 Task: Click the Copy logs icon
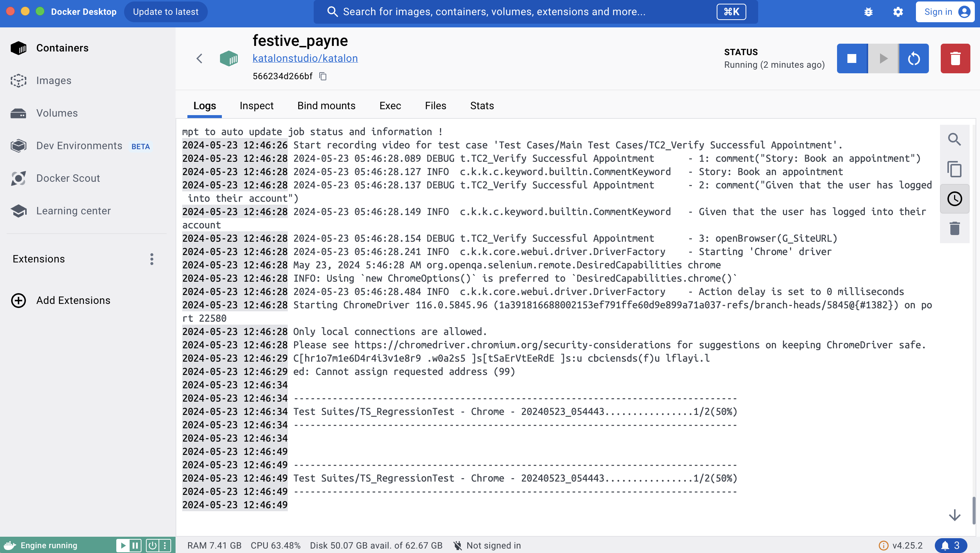click(x=954, y=169)
